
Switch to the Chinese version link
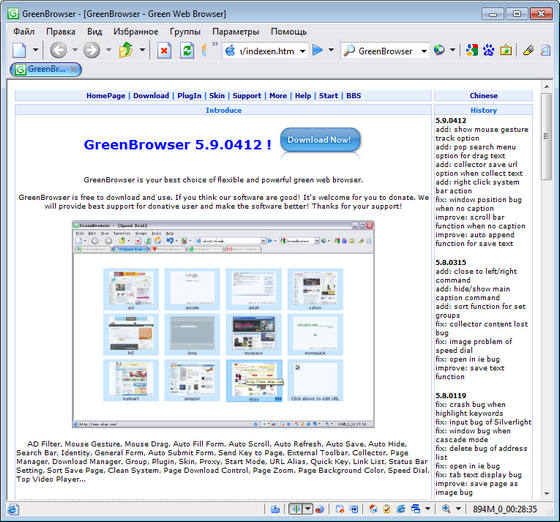pyautogui.click(x=484, y=96)
